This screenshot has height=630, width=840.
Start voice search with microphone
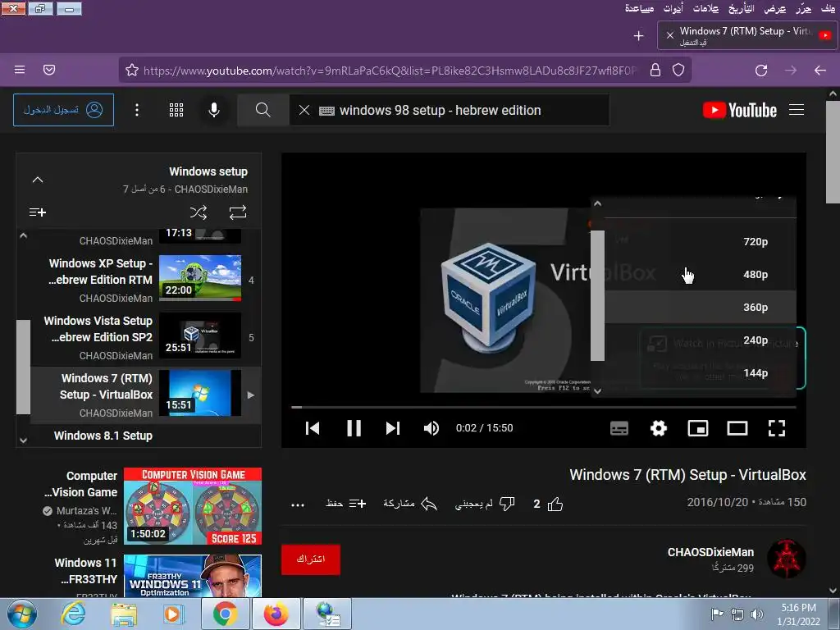[x=214, y=110]
